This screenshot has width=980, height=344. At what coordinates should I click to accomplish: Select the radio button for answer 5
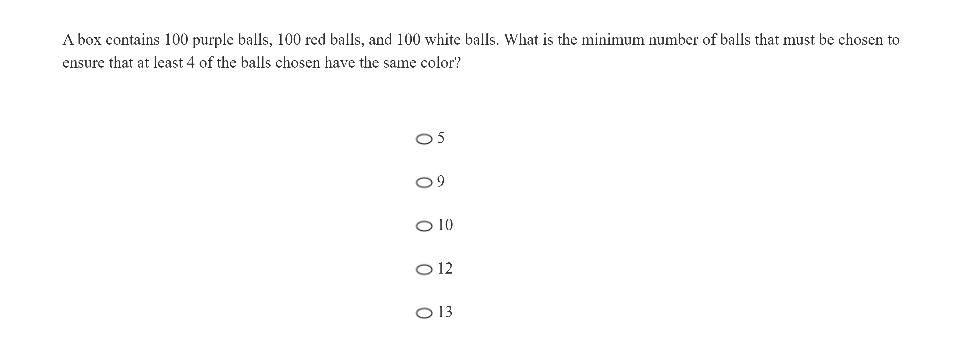pos(424,139)
